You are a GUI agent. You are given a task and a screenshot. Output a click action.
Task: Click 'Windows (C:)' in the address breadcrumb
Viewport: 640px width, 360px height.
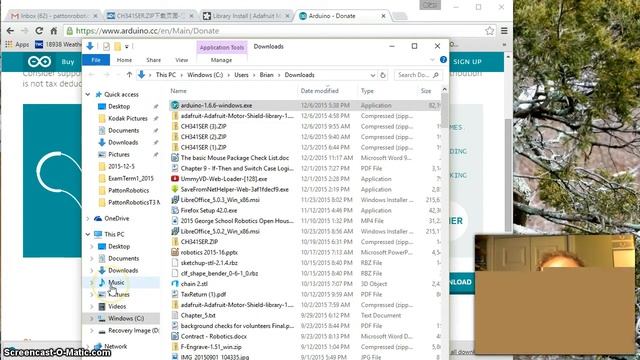click(205, 75)
